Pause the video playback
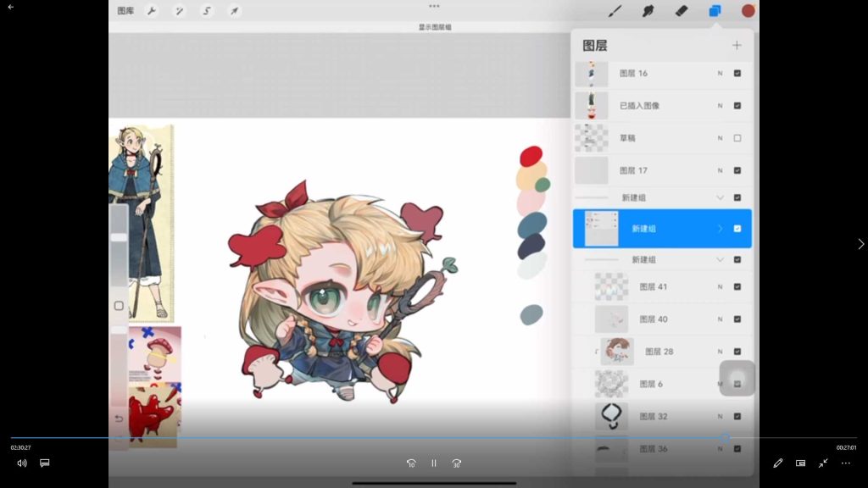The image size is (868, 488). click(x=433, y=463)
